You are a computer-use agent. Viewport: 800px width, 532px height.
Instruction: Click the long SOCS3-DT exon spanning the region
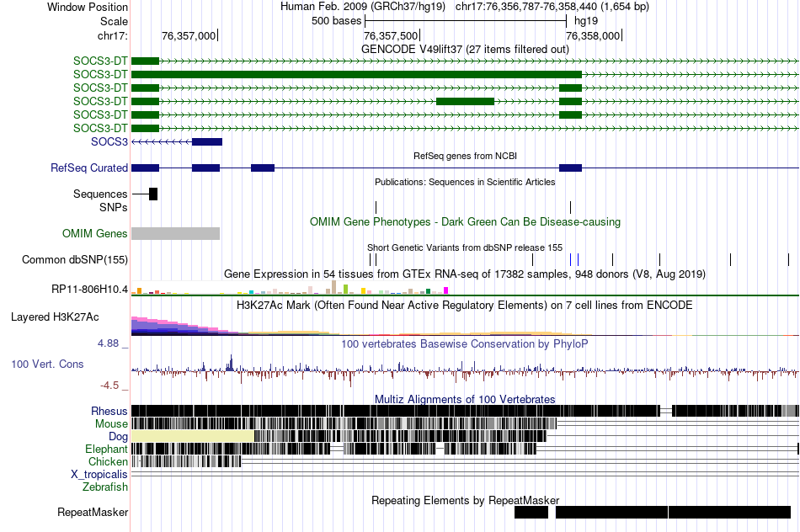click(x=357, y=74)
